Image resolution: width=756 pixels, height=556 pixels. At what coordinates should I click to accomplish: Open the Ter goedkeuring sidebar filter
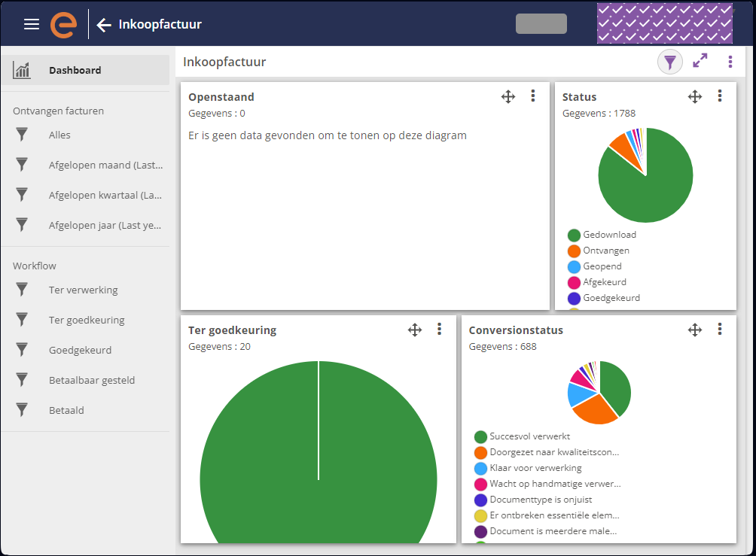87,320
